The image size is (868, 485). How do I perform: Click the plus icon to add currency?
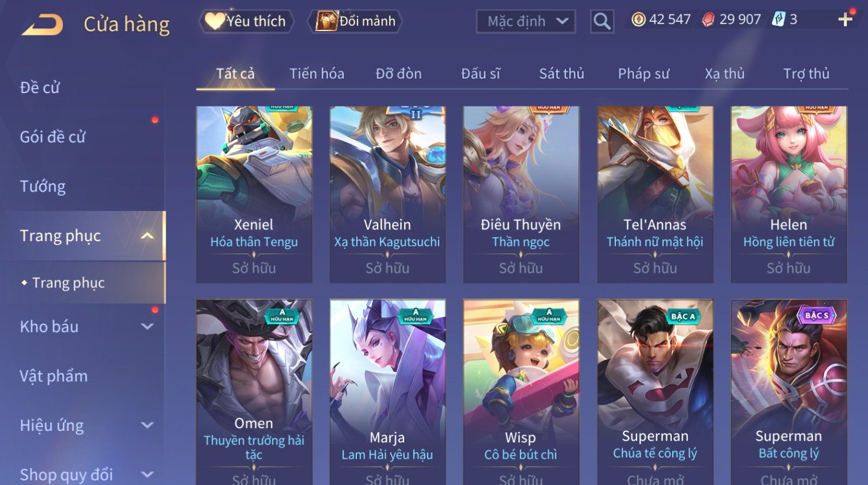tap(845, 20)
